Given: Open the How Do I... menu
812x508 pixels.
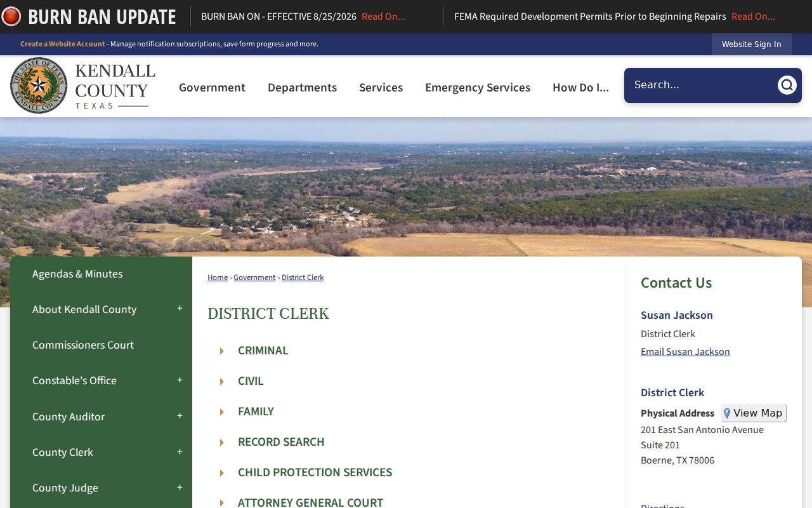Looking at the screenshot, I should 580,88.
